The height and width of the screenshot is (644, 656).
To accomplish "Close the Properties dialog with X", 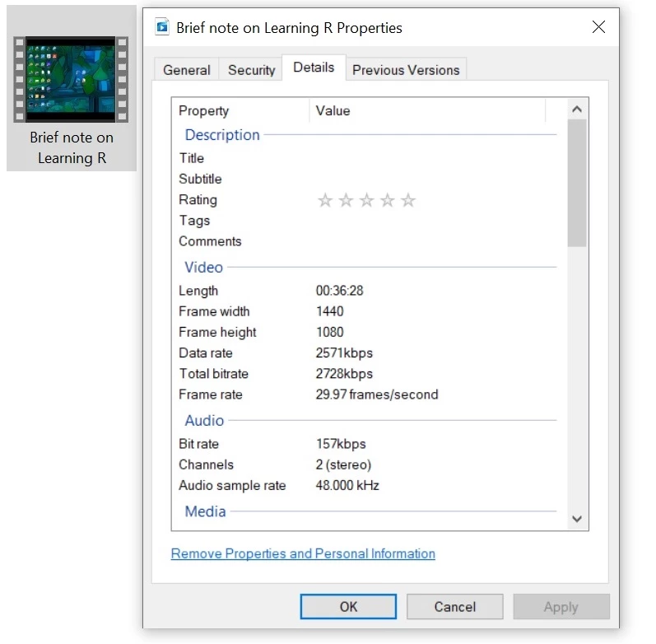I will [598, 27].
